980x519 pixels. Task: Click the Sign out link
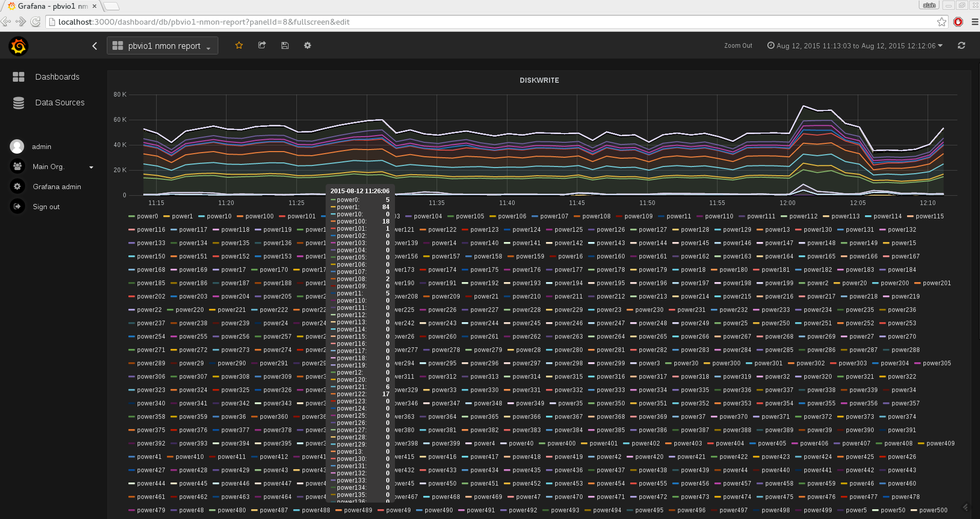pyautogui.click(x=46, y=207)
